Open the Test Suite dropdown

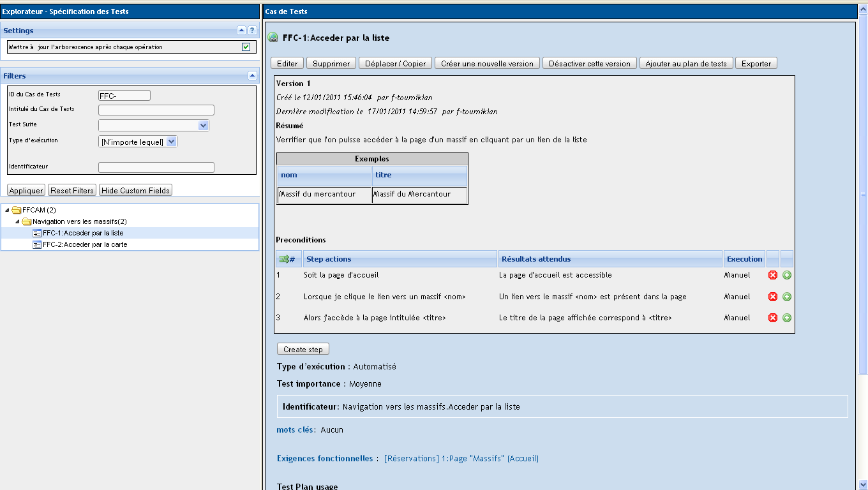click(203, 126)
